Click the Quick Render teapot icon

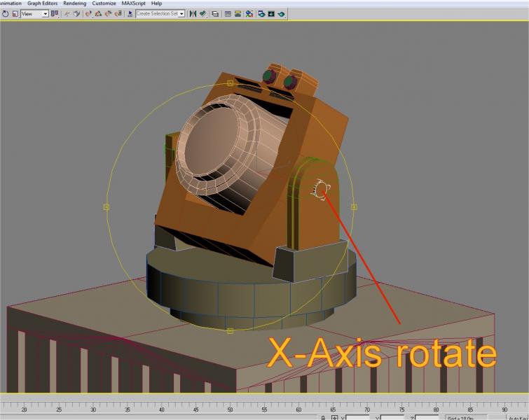(x=281, y=14)
